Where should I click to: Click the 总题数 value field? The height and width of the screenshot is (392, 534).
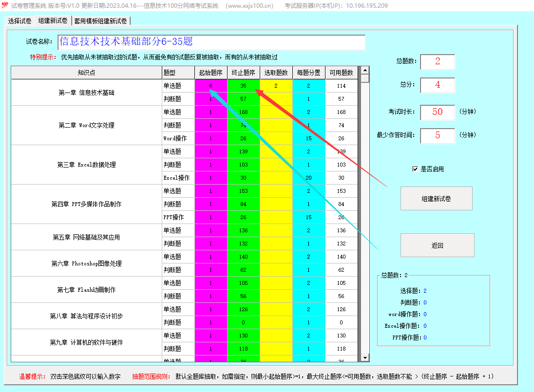438,61
